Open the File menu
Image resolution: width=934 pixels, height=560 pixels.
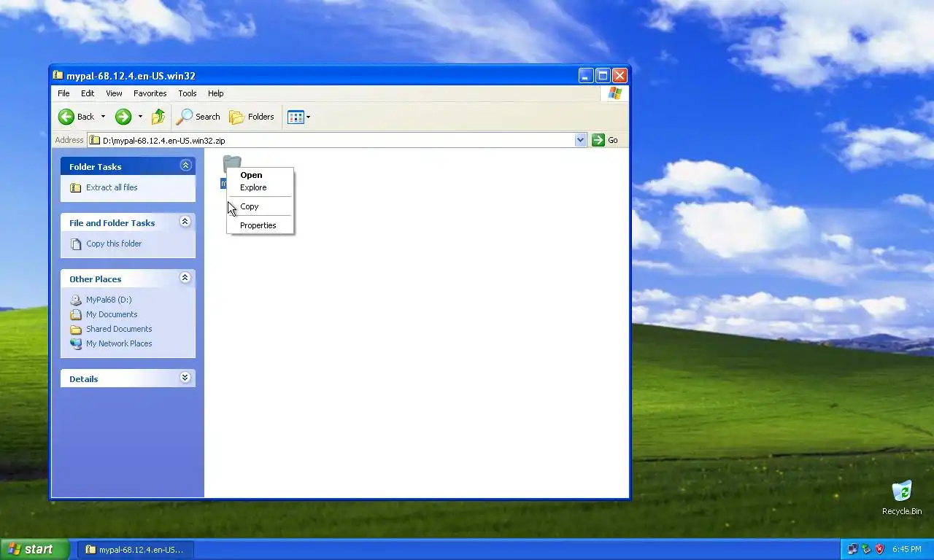click(x=63, y=93)
